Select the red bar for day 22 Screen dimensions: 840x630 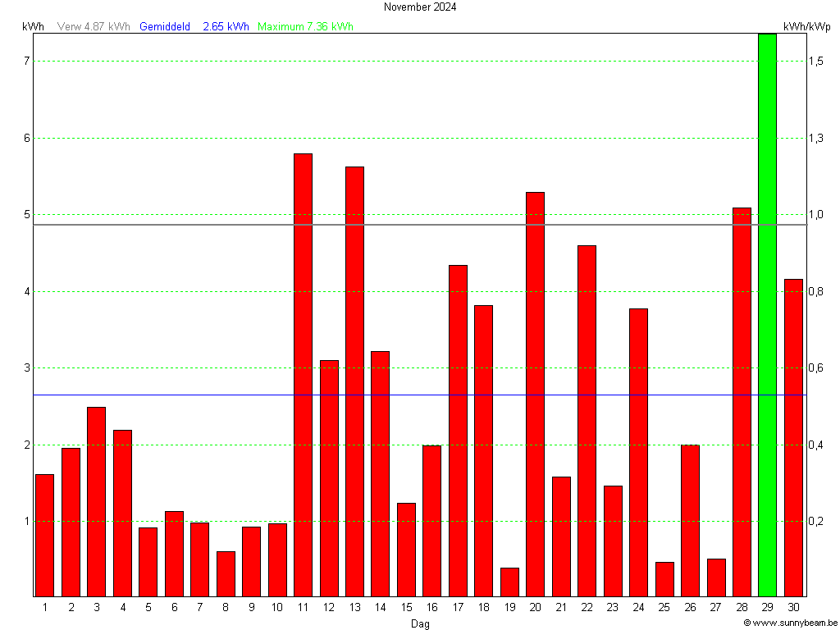point(587,421)
